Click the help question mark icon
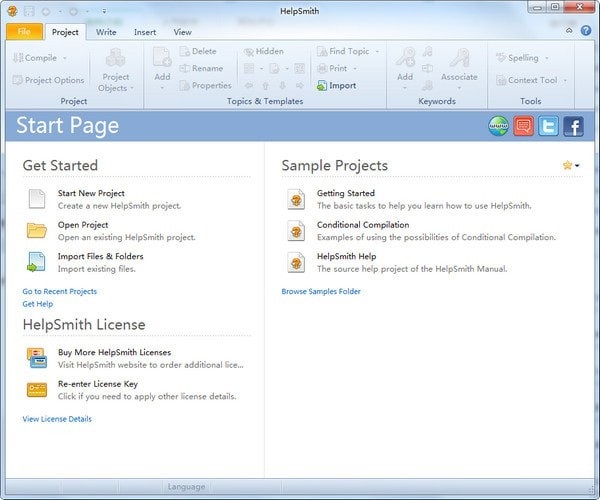The image size is (600, 500). click(x=585, y=31)
